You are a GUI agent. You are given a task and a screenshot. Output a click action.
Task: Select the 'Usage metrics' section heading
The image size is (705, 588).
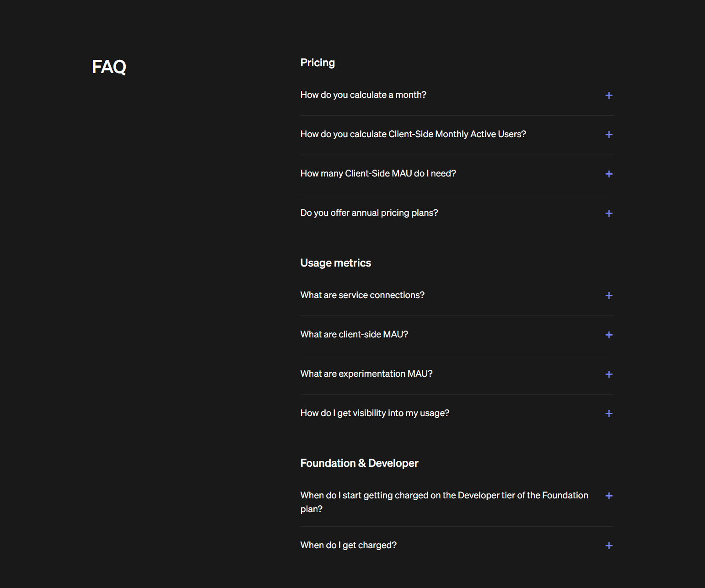pyautogui.click(x=335, y=263)
